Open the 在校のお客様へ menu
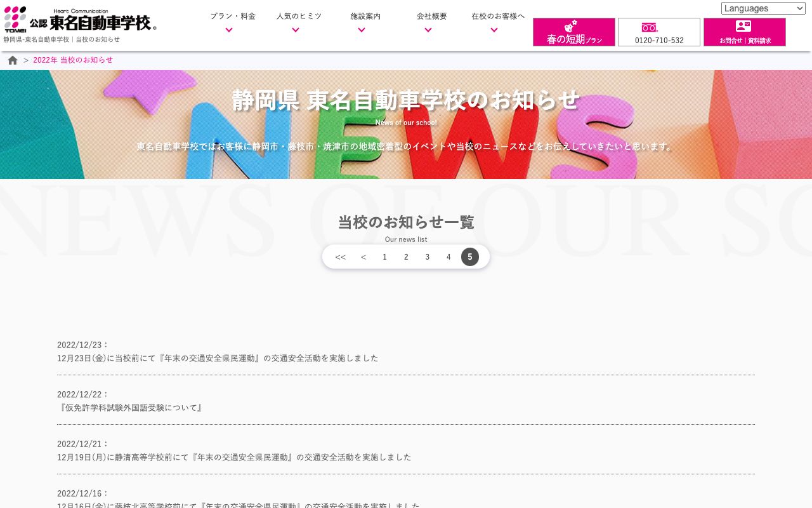The image size is (812, 508). click(x=498, y=16)
